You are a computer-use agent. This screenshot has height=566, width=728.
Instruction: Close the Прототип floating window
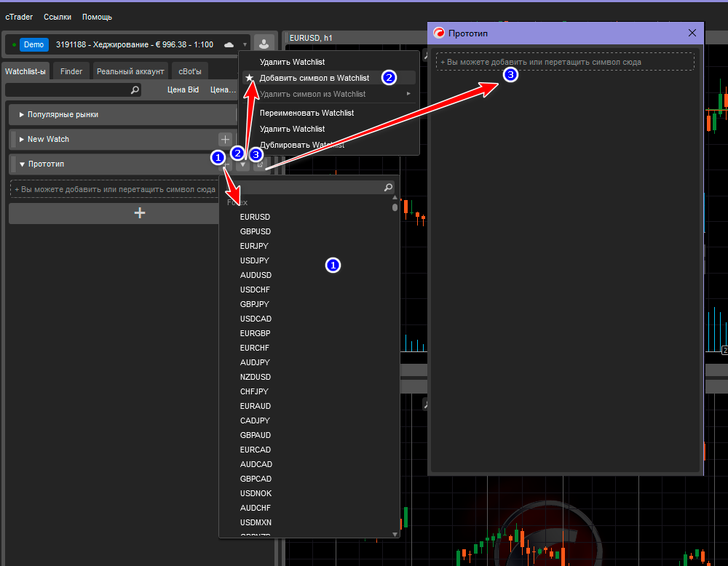click(692, 33)
